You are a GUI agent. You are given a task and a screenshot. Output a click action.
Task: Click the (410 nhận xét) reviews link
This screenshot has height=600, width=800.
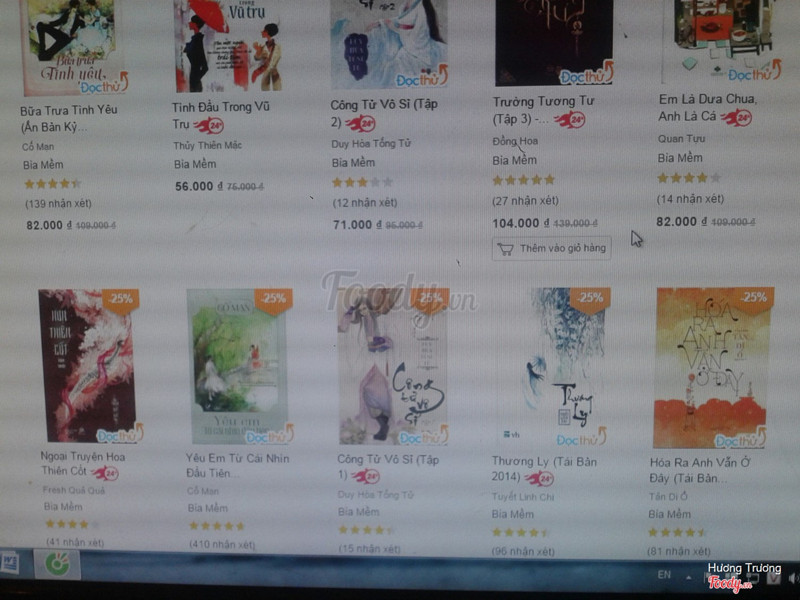click(222, 544)
